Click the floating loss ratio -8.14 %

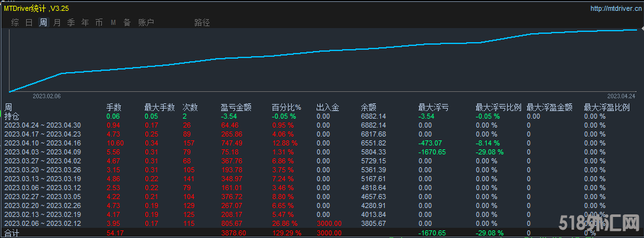pos(488,143)
